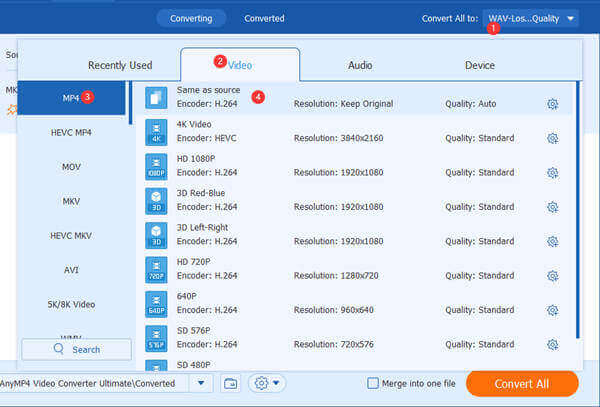Open settings gear for 640P preset
This screenshot has width=600, height=407.
[x=552, y=310]
